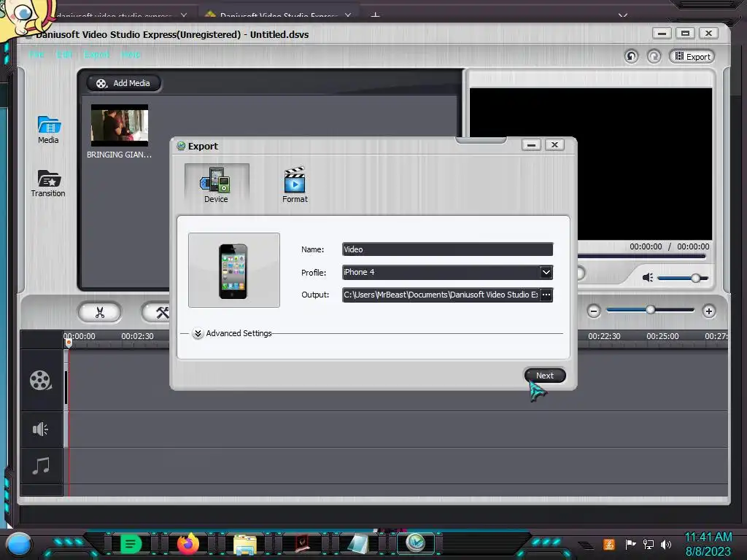The height and width of the screenshot is (560, 747).
Task: Switch to Daniusoft app in taskbar
Action: point(416,542)
